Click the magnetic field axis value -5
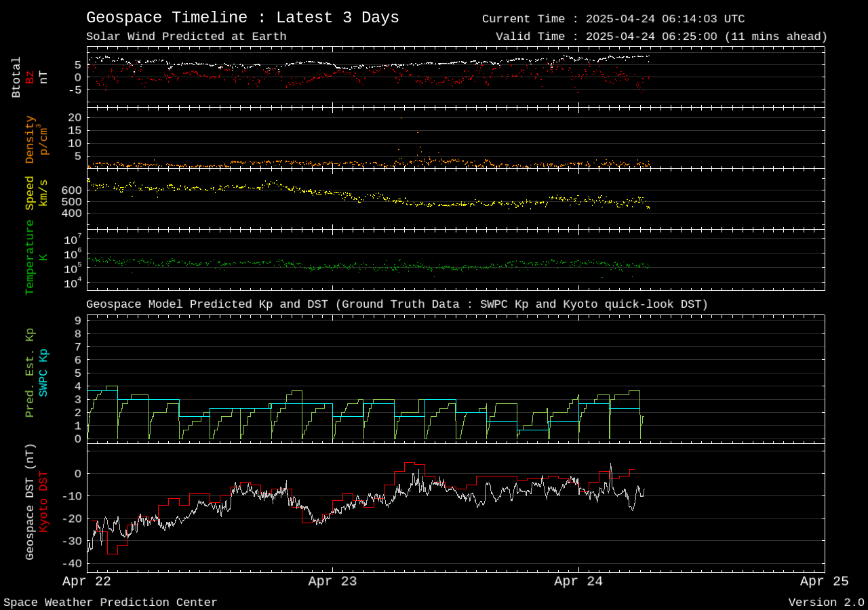This screenshot has height=610, width=868. coord(75,89)
